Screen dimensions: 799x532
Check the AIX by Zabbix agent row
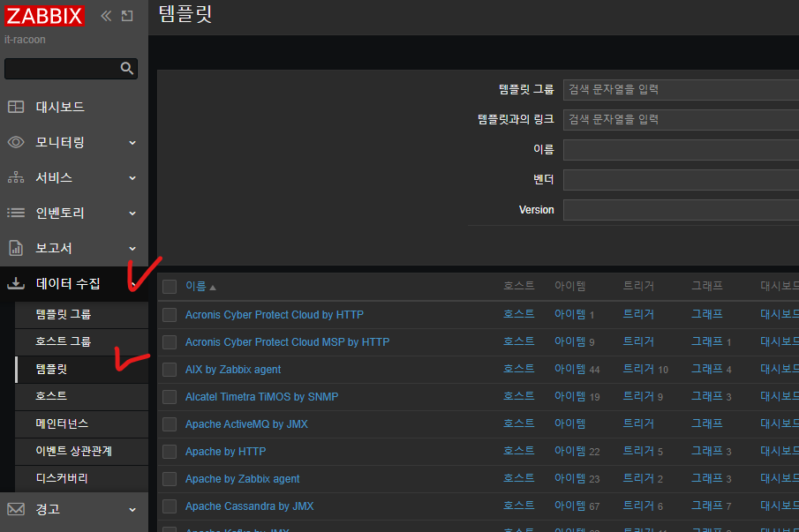[x=170, y=370]
